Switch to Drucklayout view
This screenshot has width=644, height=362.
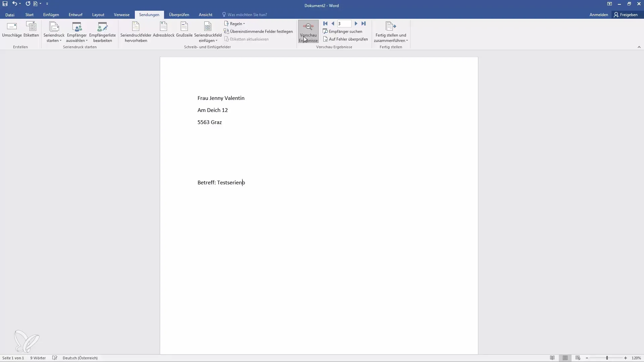click(565, 358)
